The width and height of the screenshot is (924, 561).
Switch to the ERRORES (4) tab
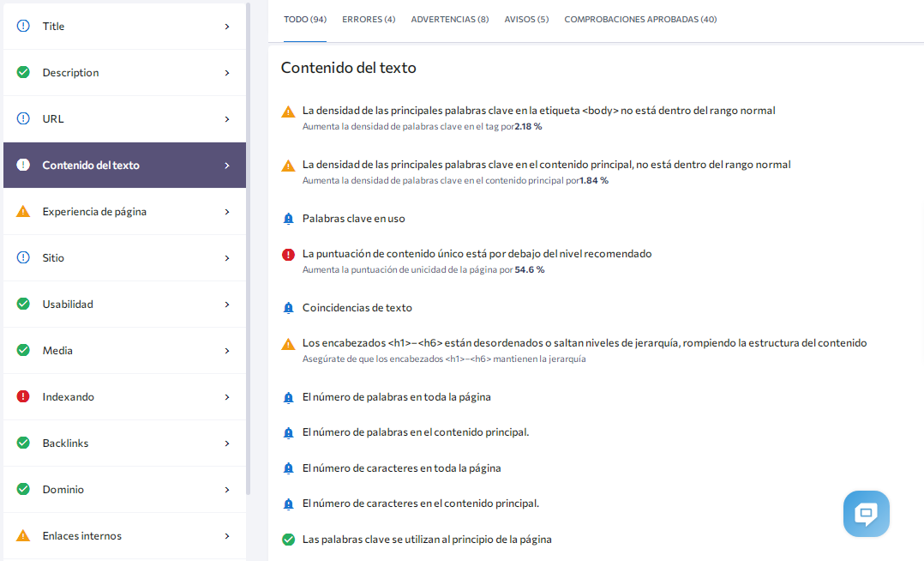[x=369, y=20]
